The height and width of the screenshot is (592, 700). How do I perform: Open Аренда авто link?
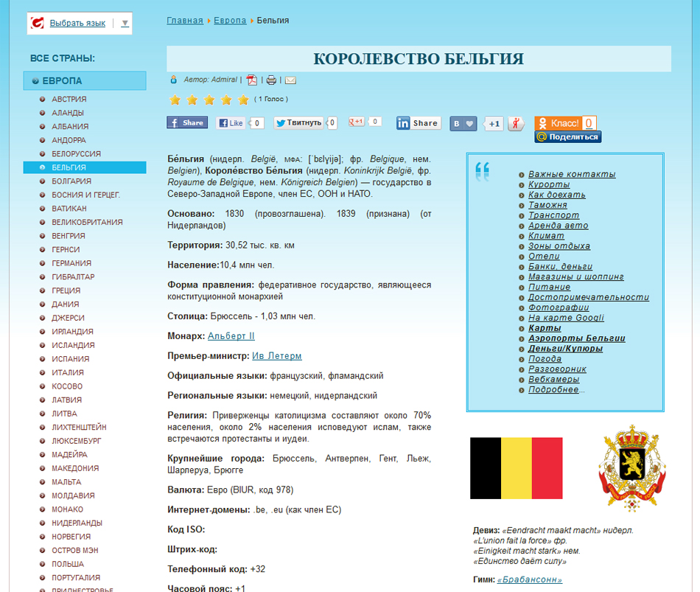click(x=558, y=226)
